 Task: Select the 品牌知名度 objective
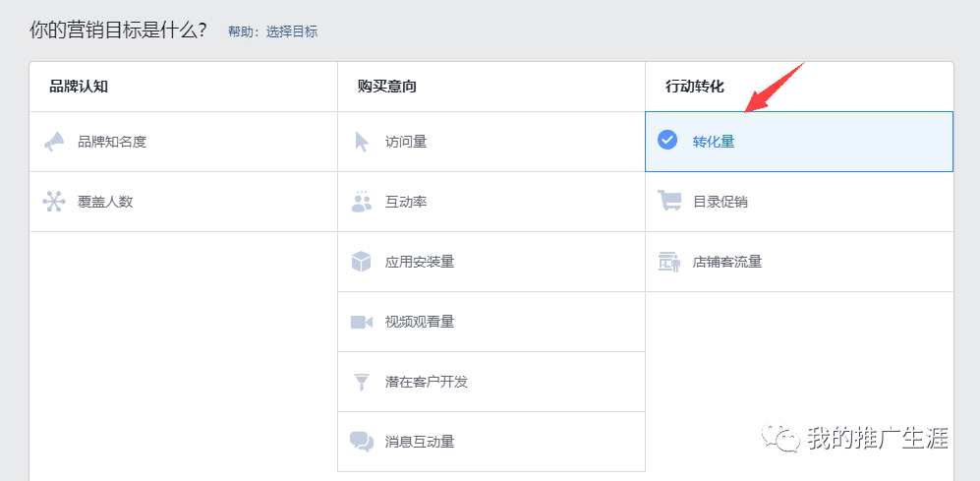tap(112, 142)
